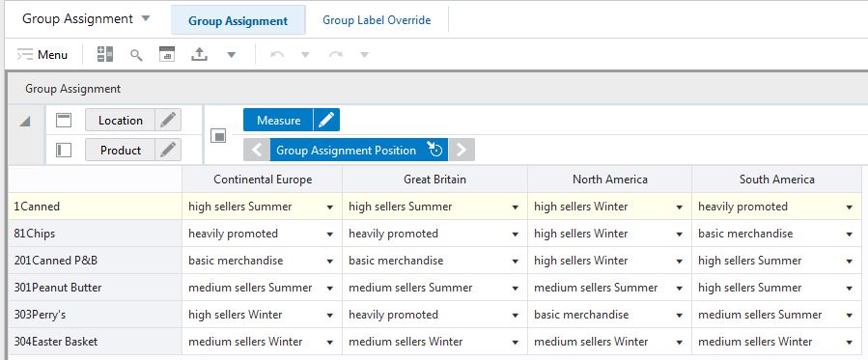The image size is (868, 360).
Task: Click the export upload icon
Action: (x=199, y=54)
